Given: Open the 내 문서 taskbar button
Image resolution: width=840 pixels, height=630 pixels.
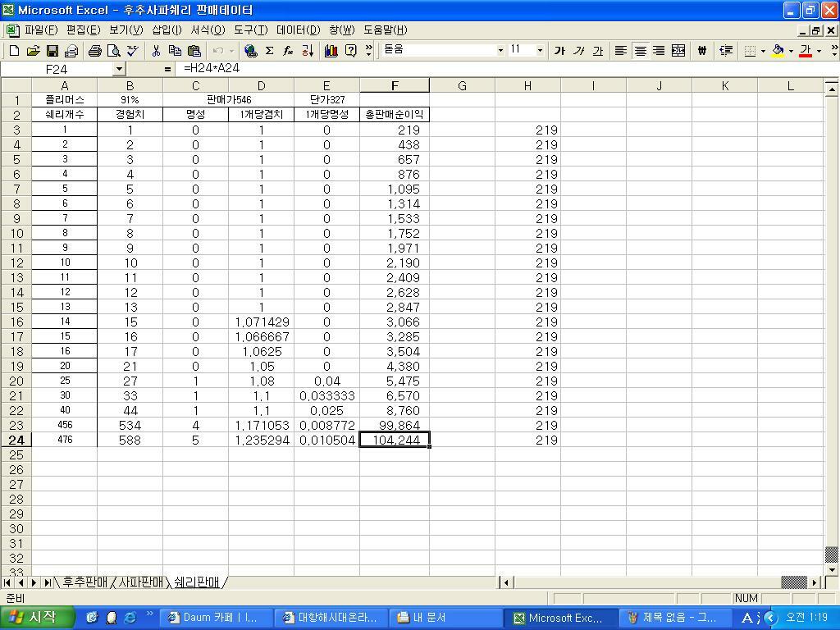Looking at the screenshot, I should point(420,618).
